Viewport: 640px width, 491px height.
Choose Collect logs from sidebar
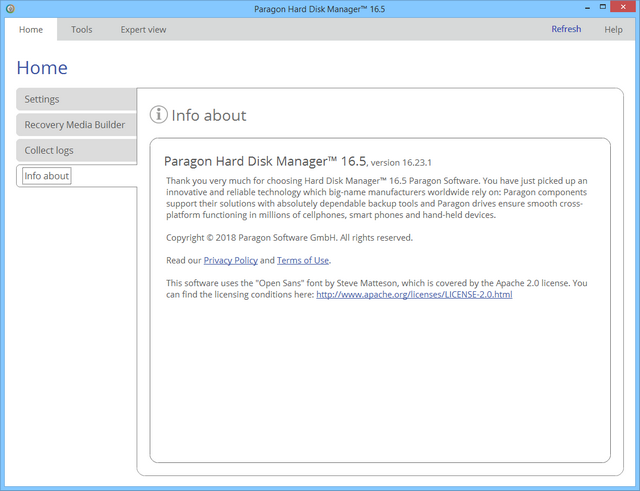76,150
